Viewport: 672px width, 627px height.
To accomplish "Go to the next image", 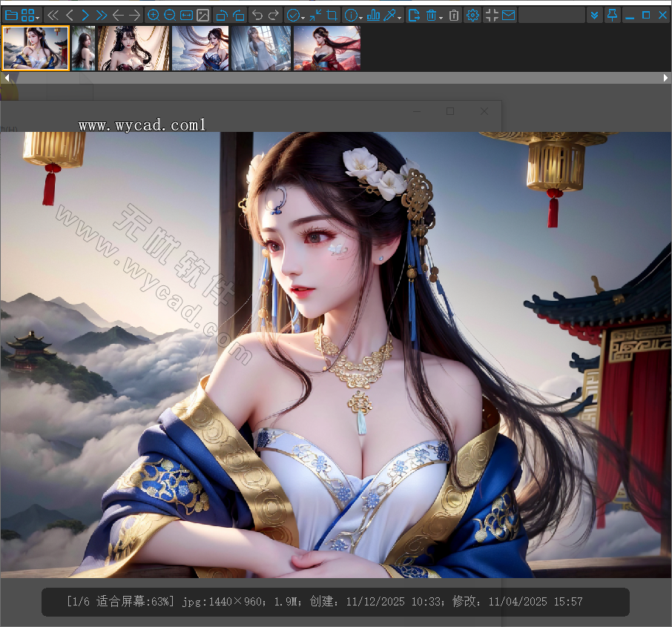I will click(85, 15).
